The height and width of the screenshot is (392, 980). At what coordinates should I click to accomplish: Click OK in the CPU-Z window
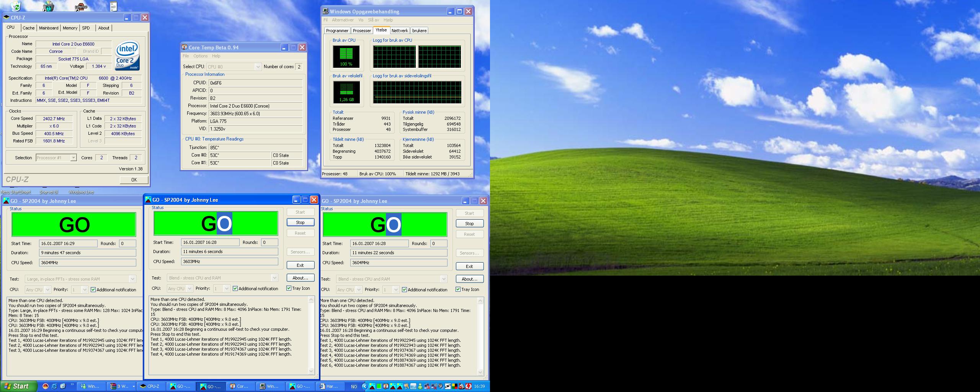click(134, 180)
